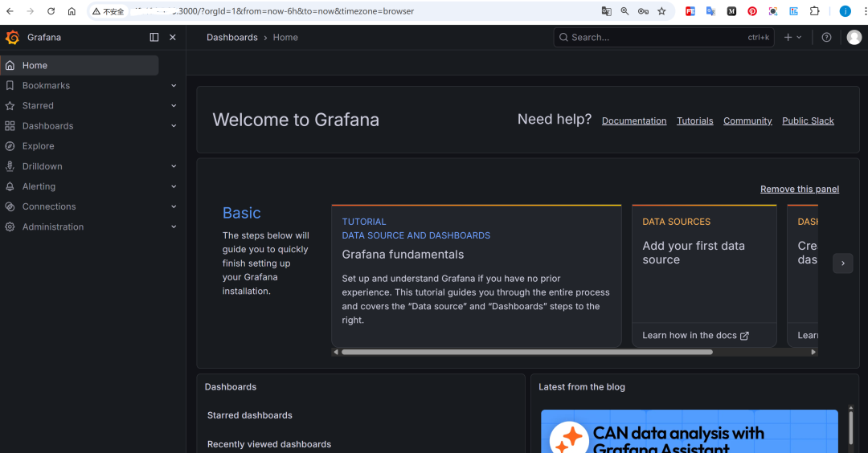The width and height of the screenshot is (868, 453).
Task: Focus the Search input field
Action: pos(664,37)
